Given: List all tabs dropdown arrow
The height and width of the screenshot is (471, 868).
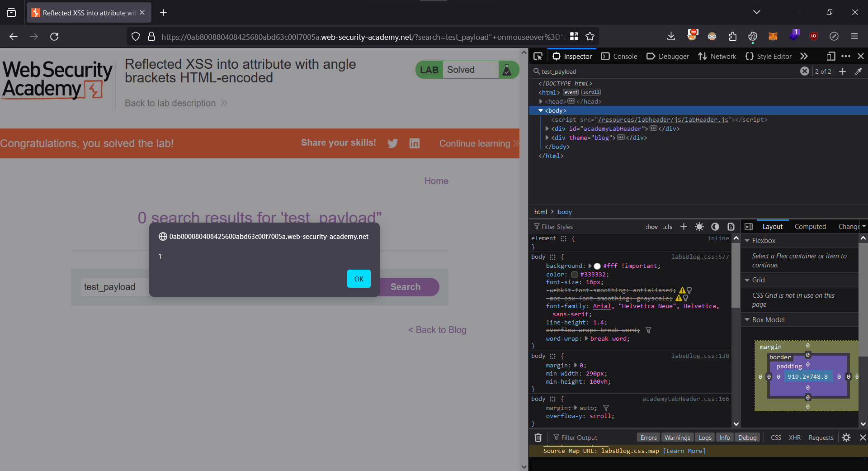Looking at the screenshot, I should [x=757, y=12].
